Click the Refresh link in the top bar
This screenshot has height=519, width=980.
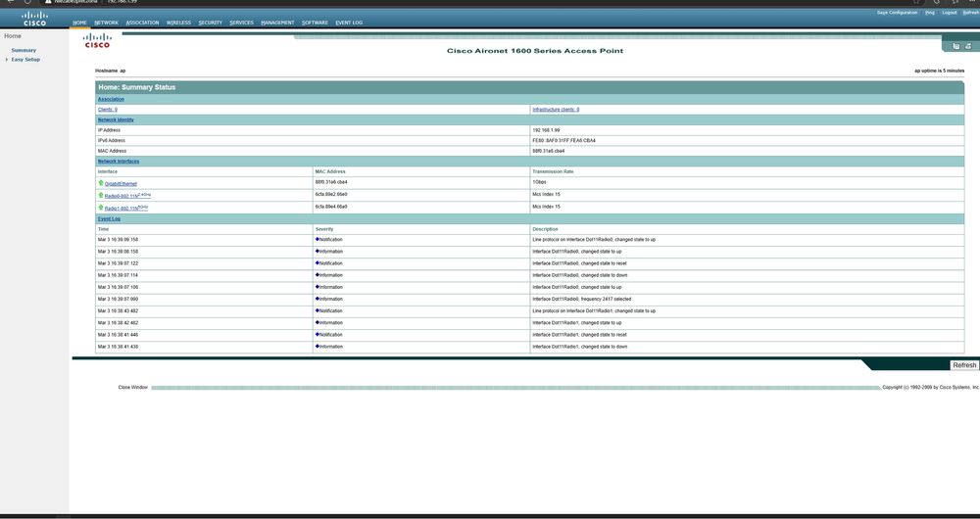coord(971,13)
